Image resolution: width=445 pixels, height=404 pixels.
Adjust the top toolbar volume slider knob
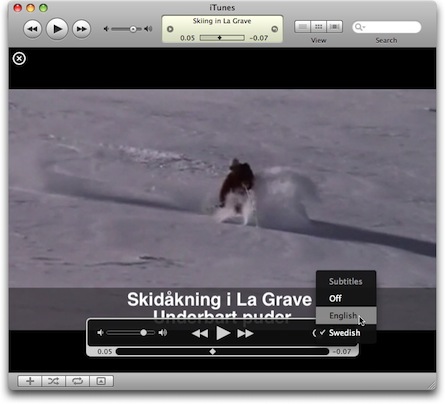(133, 29)
